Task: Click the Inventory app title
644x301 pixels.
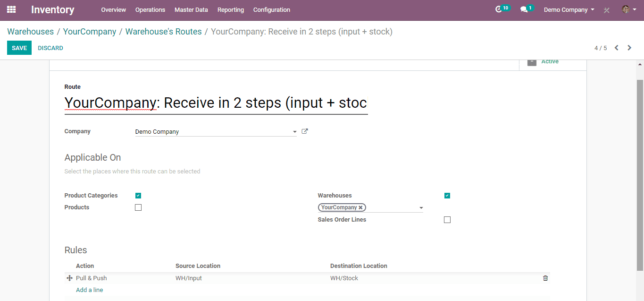Action: 53,9
